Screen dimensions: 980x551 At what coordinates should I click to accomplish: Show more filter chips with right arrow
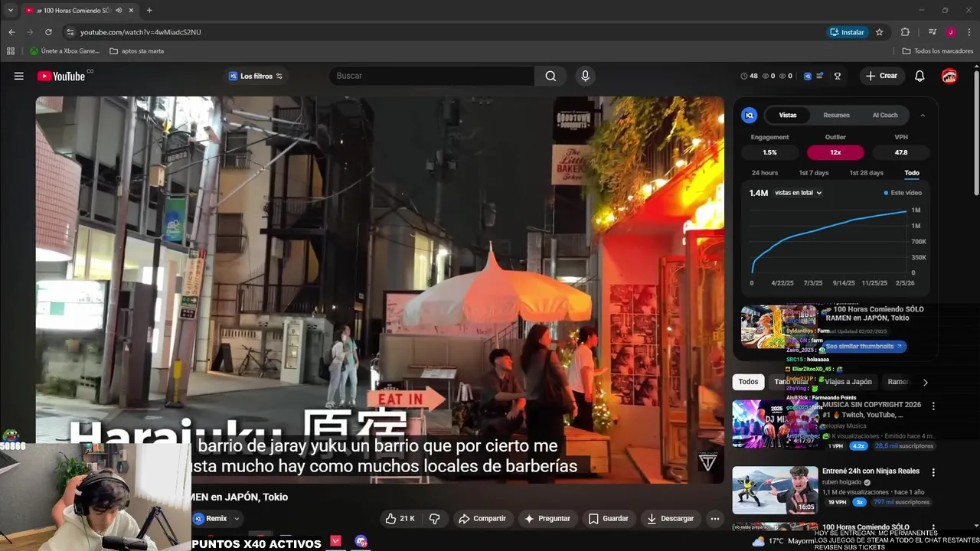(x=925, y=382)
